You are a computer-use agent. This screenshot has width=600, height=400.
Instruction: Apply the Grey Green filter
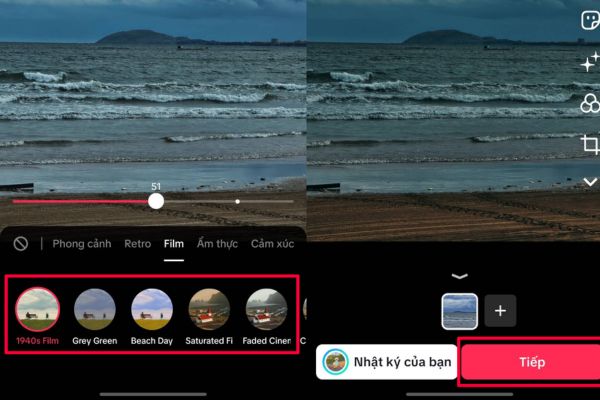[95, 311]
